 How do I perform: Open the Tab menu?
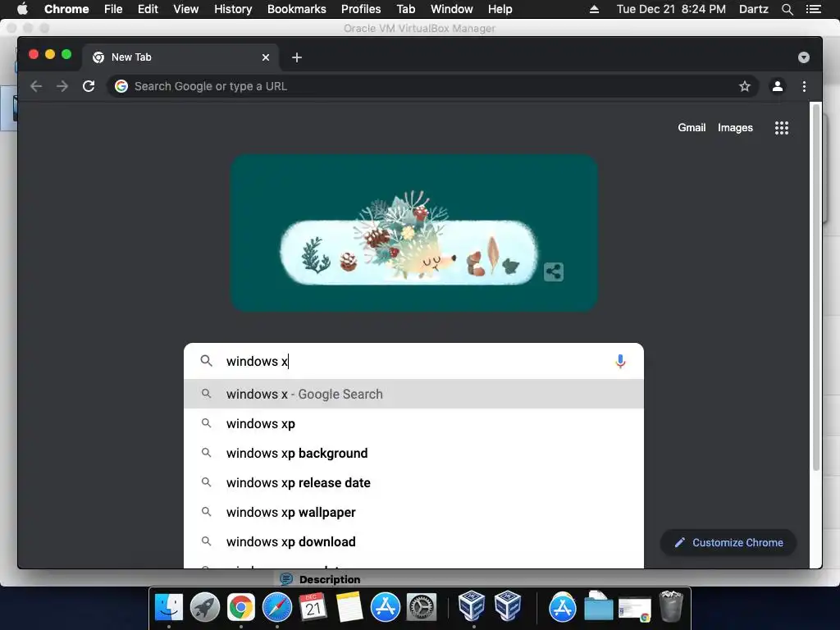click(x=405, y=9)
